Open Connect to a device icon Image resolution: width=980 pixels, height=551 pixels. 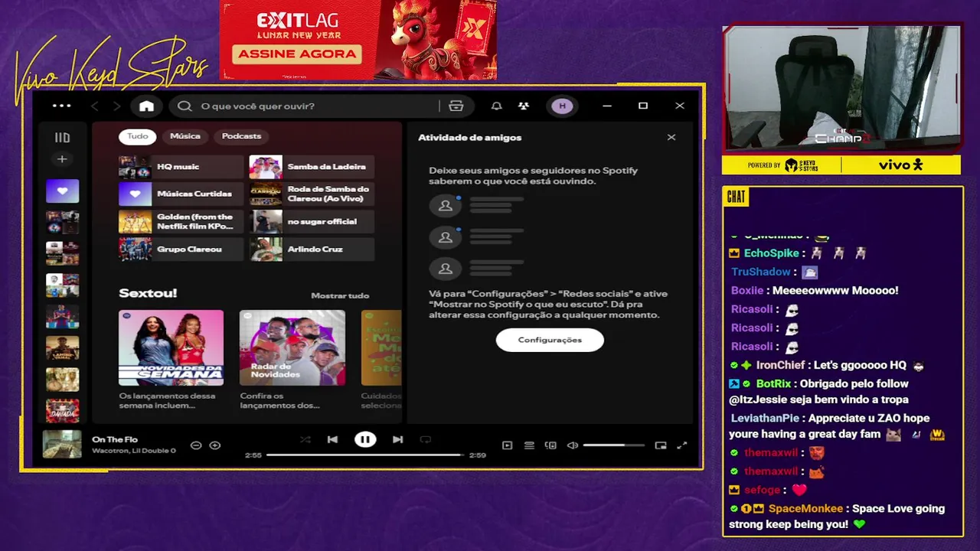[550, 445]
